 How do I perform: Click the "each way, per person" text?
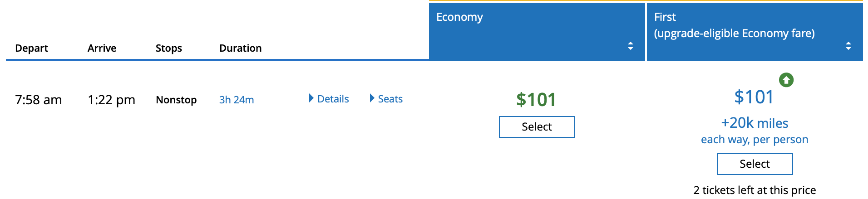[755, 140]
